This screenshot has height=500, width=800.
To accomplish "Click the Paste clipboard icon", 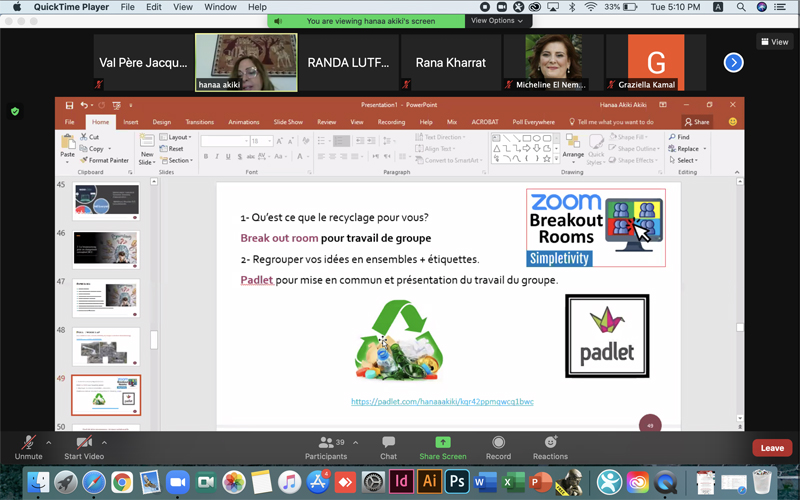I will pos(67,142).
